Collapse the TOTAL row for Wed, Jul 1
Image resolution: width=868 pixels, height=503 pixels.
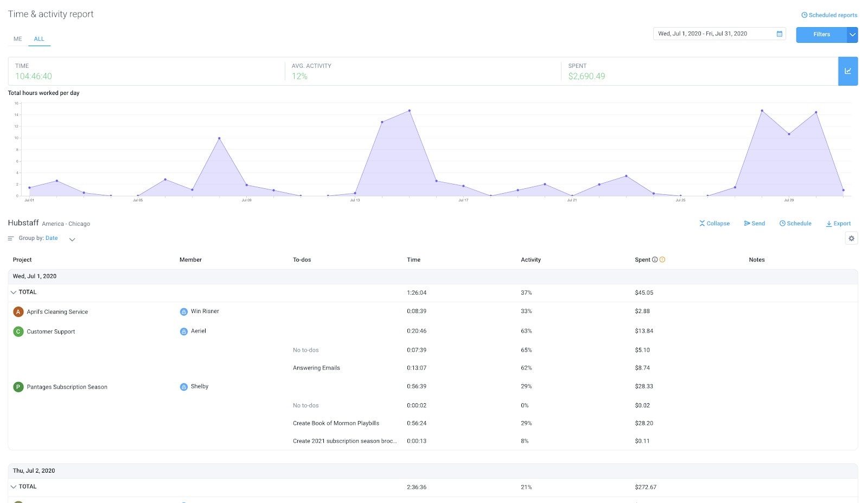click(x=14, y=292)
